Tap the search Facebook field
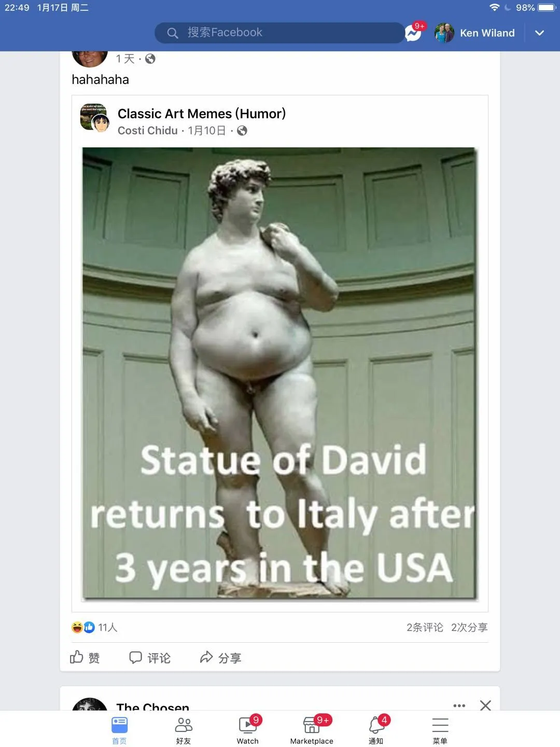Viewport: 560px width, 747px height. pos(279,33)
